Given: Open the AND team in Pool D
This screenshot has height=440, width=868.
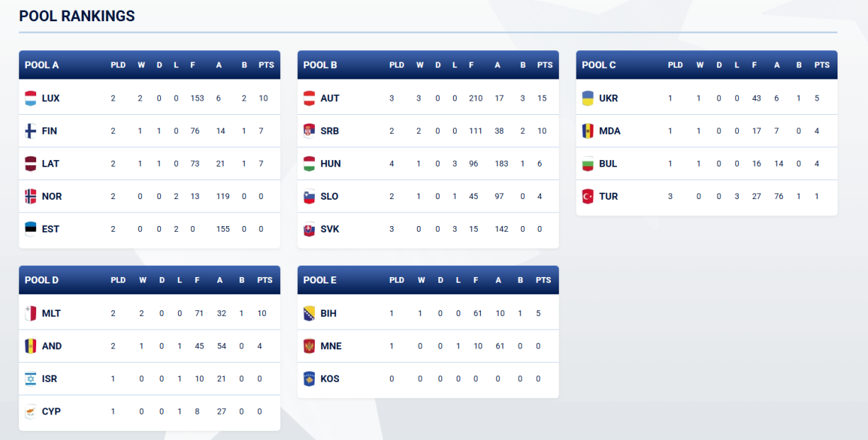Looking at the screenshot, I should [52, 346].
